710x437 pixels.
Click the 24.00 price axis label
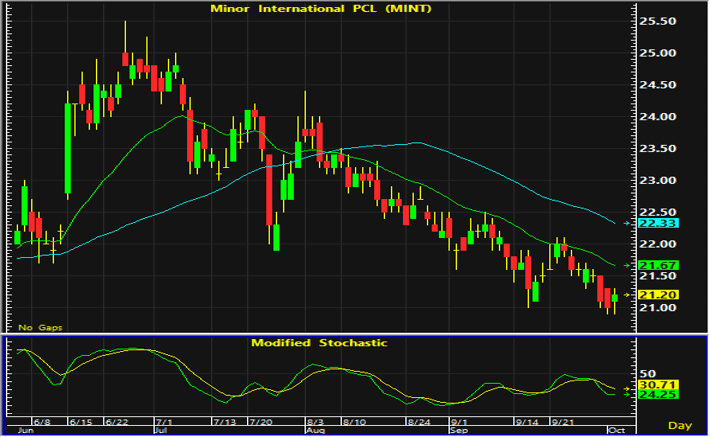point(657,117)
